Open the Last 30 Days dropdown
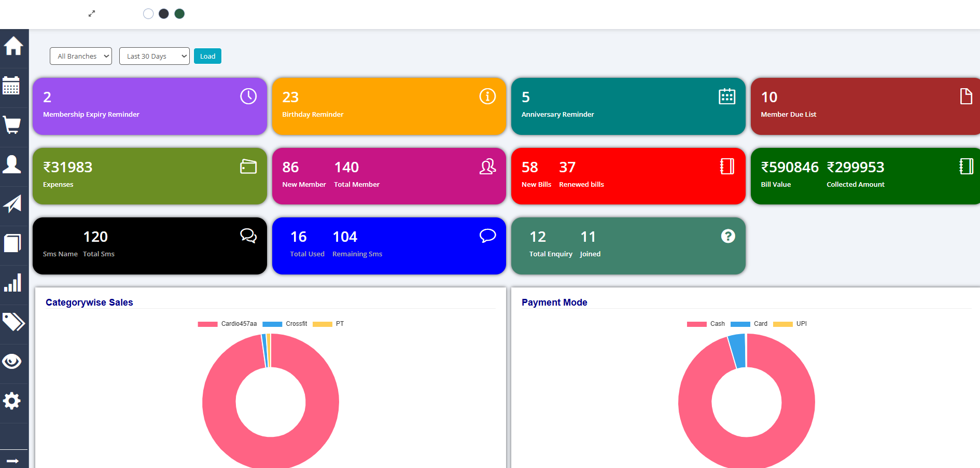Image resolution: width=980 pixels, height=468 pixels. point(155,56)
